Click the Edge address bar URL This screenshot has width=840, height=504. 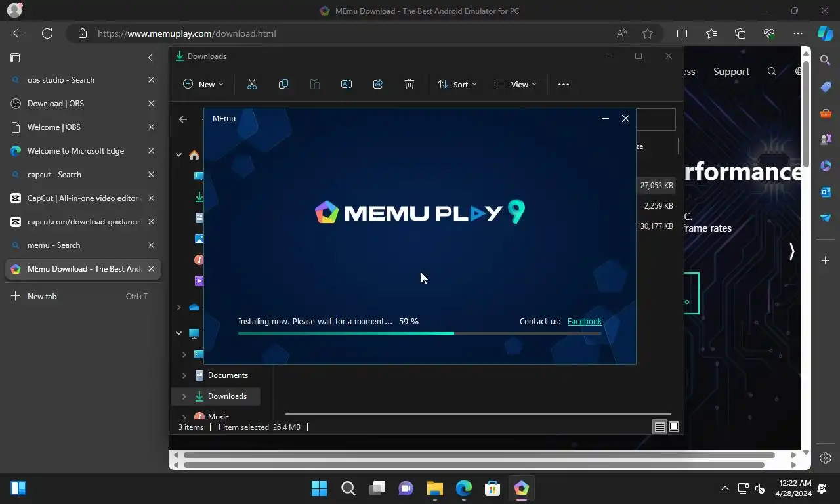pyautogui.click(x=187, y=33)
